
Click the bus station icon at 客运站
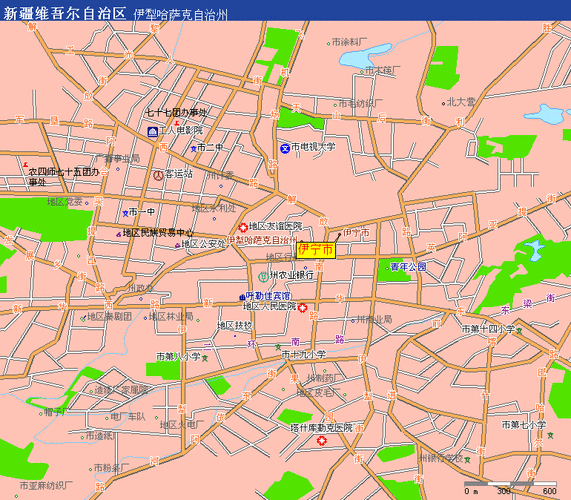click(158, 175)
